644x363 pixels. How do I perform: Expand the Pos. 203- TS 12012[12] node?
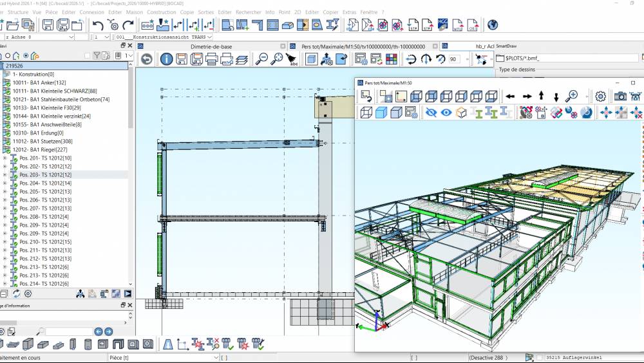coord(5,174)
